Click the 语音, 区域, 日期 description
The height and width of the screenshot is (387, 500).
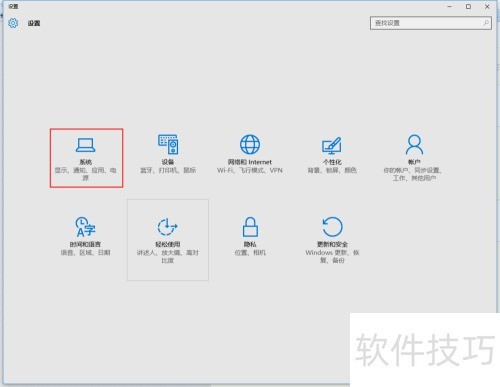[x=85, y=253]
